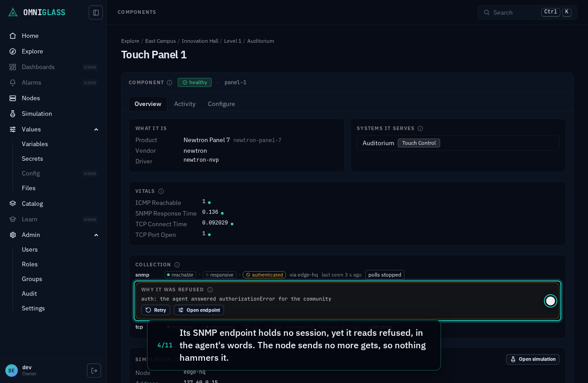
Task: Switch to the Overview tab
Action: (x=148, y=104)
